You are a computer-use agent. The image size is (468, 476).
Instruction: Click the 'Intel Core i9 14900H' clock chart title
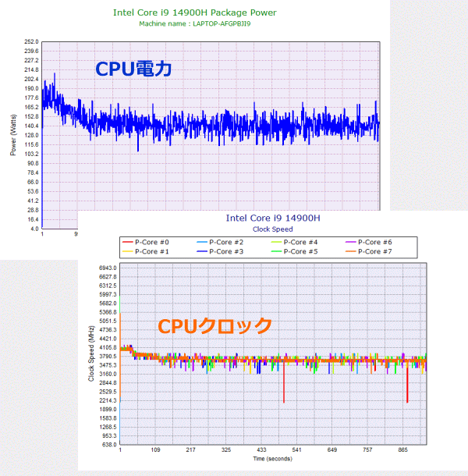[x=273, y=218]
